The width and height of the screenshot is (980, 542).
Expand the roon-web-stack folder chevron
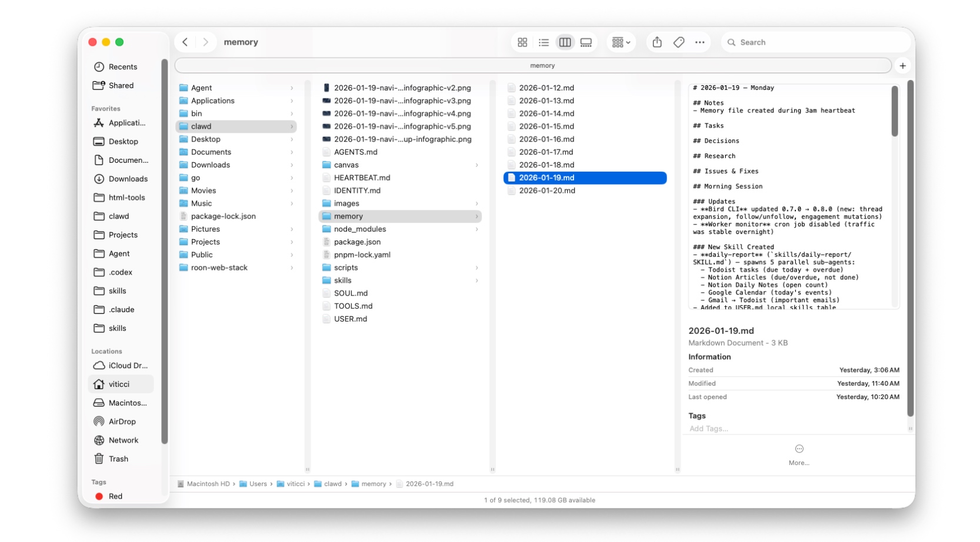[292, 268]
